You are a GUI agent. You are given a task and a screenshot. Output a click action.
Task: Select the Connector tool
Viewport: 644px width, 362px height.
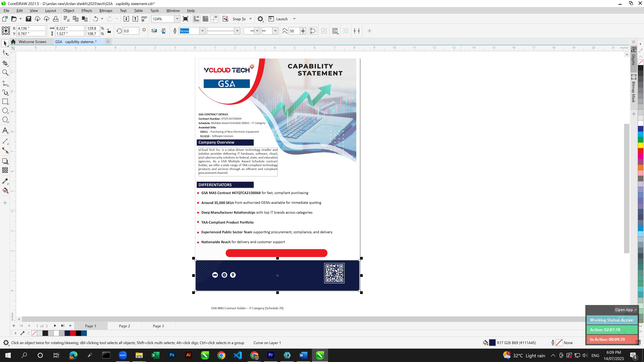click(5, 150)
